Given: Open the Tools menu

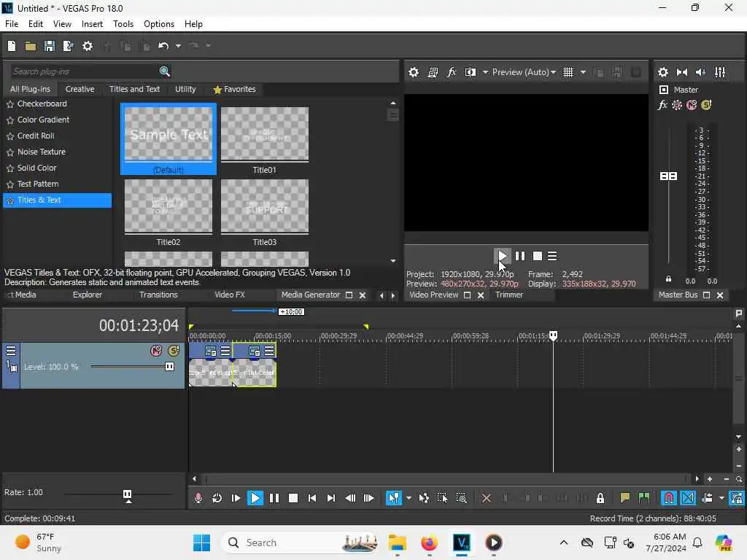Looking at the screenshot, I should click(123, 24).
